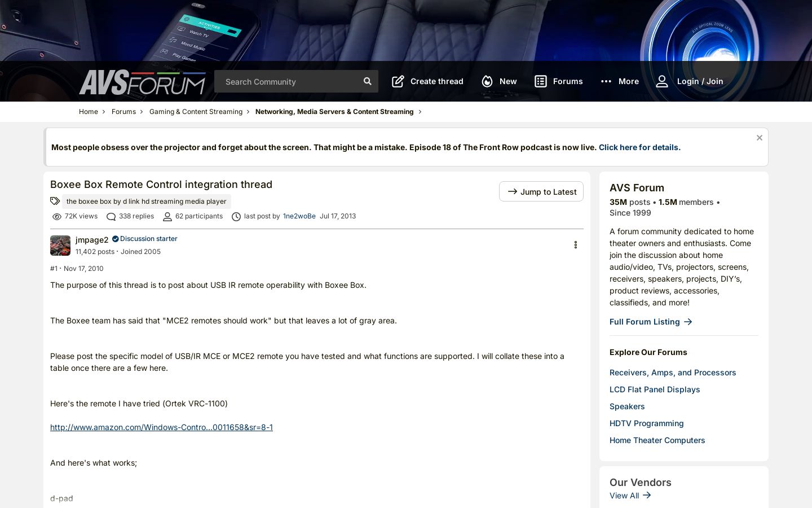Click the Forums list icon

pyautogui.click(x=541, y=81)
